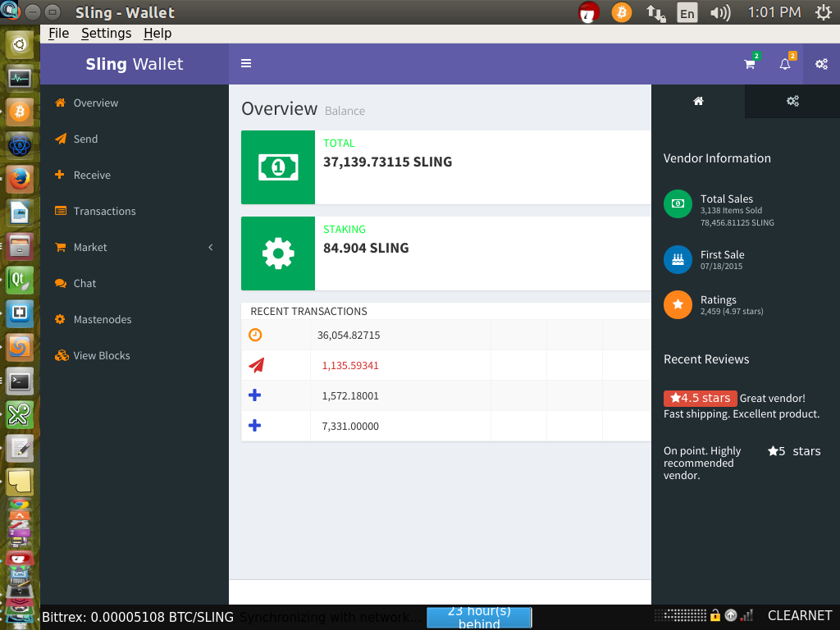
Task: Open the yellow sticky notes dock icon
Action: [20, 482]
